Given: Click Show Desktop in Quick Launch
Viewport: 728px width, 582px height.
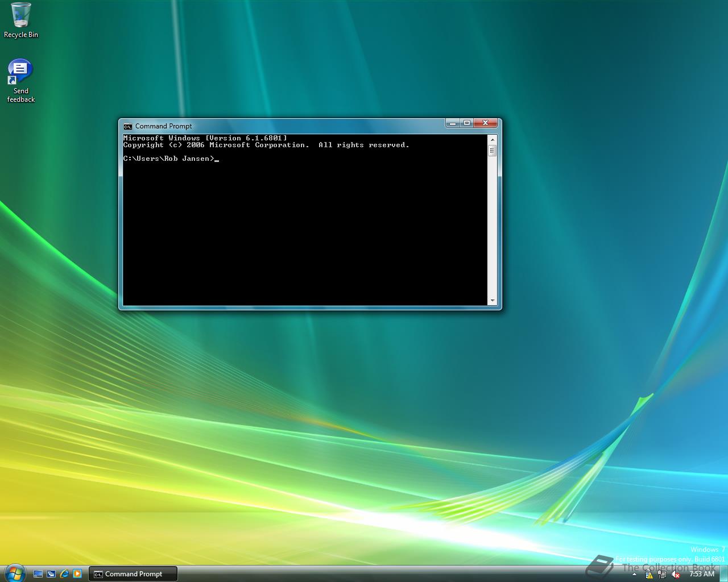Looking at the screenshot, I should pyautogui.click(x=38, y=574).
